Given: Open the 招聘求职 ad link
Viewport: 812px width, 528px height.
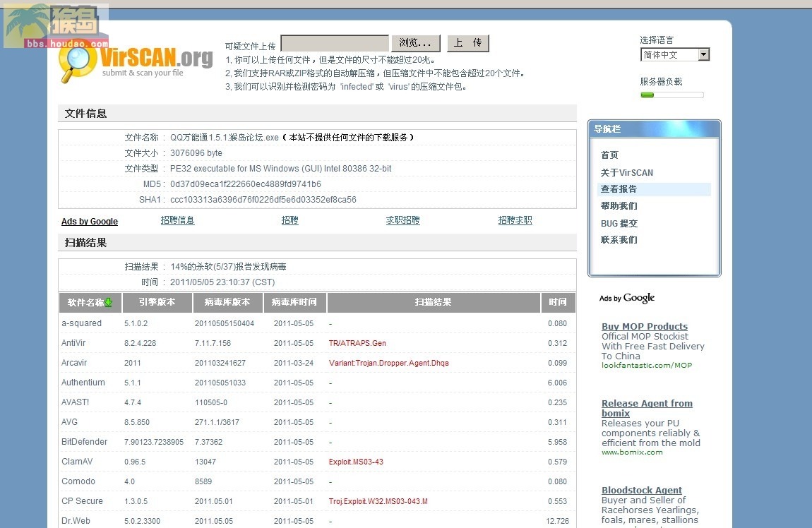Looking at the screenshot, I should [x=515, y=220].
